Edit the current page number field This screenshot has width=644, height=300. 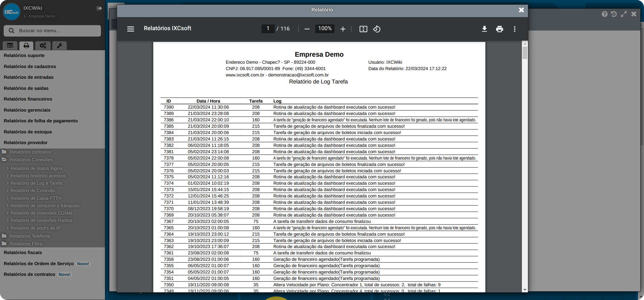tap(268, 29)
